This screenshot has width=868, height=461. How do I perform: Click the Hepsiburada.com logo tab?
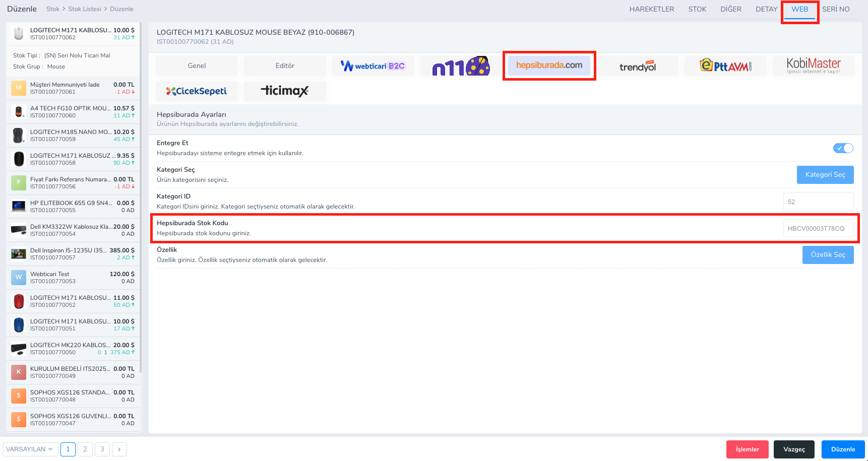tap(549, 65)
